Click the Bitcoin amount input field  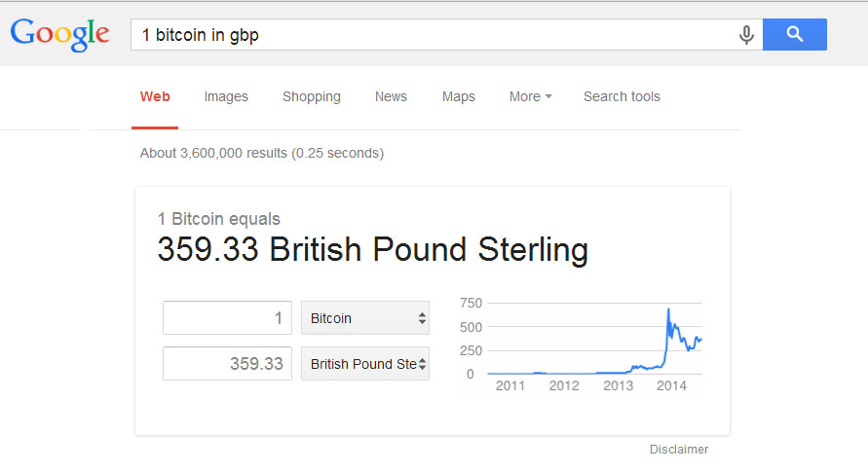point(227,318)
